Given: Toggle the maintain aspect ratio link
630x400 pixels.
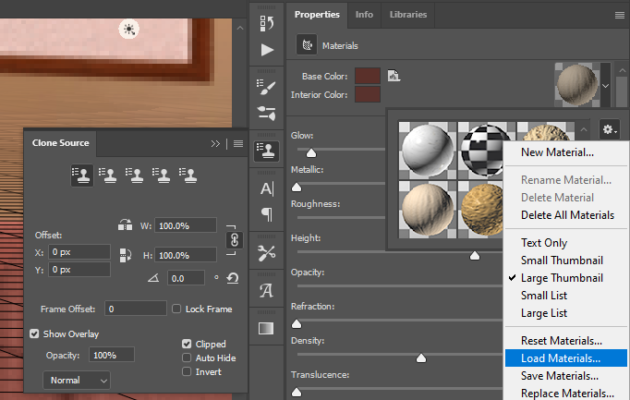Looking at the screenshot, I should tap(235, 241).
